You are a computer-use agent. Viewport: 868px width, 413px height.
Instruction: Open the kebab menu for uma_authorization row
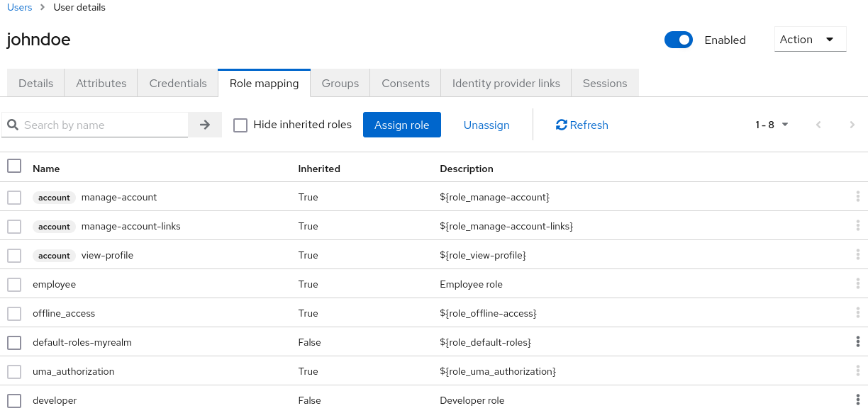pyautogui.click(x=858, y=371)
